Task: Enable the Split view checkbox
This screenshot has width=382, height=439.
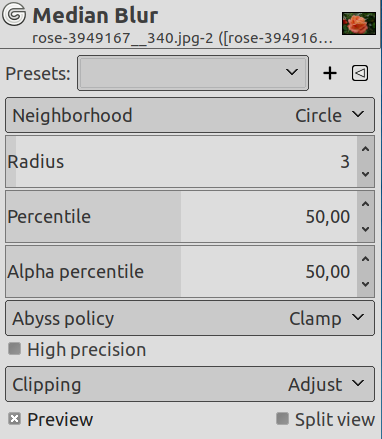Action: tap(282, 419)
